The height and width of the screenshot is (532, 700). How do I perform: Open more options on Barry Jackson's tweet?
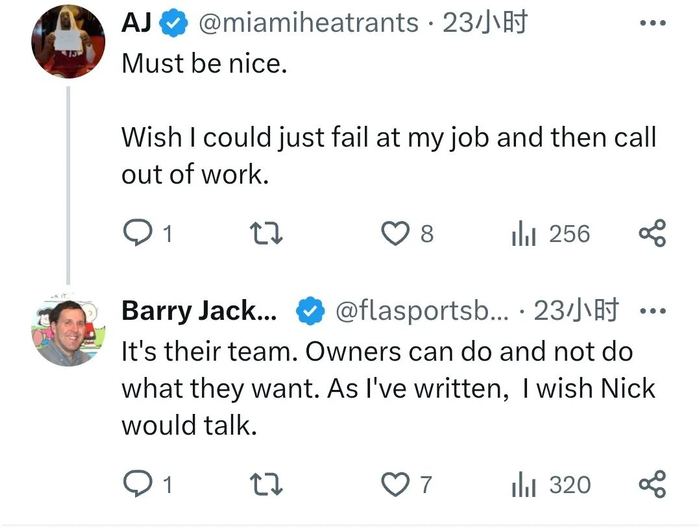[x=652, y=311]
